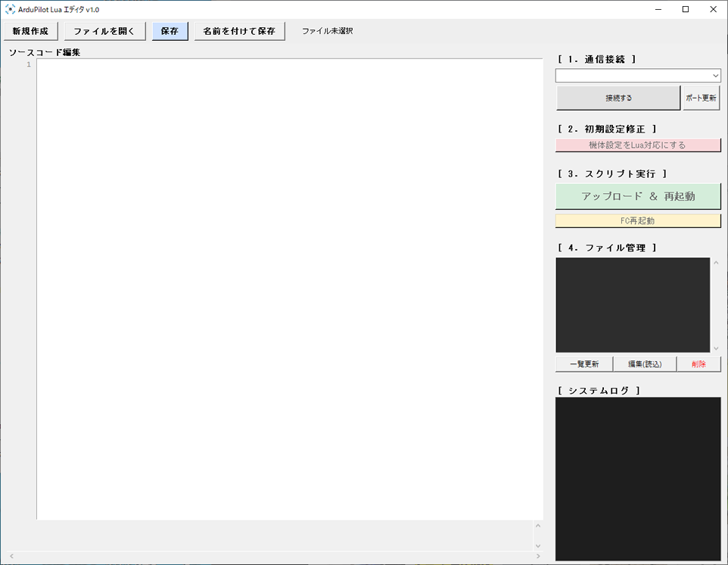The image size is (728, 565).
Task: Click the file list scrollbar down arrow
Action: (x=716, y=348)
